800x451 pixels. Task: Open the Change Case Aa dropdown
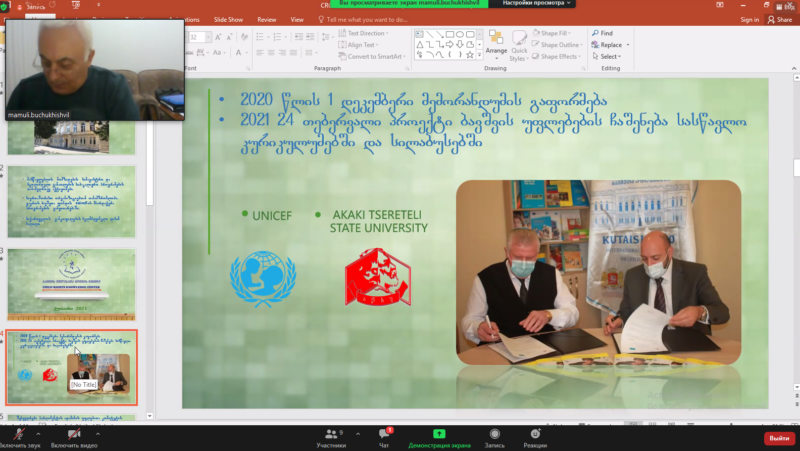(x=219, y=52)
